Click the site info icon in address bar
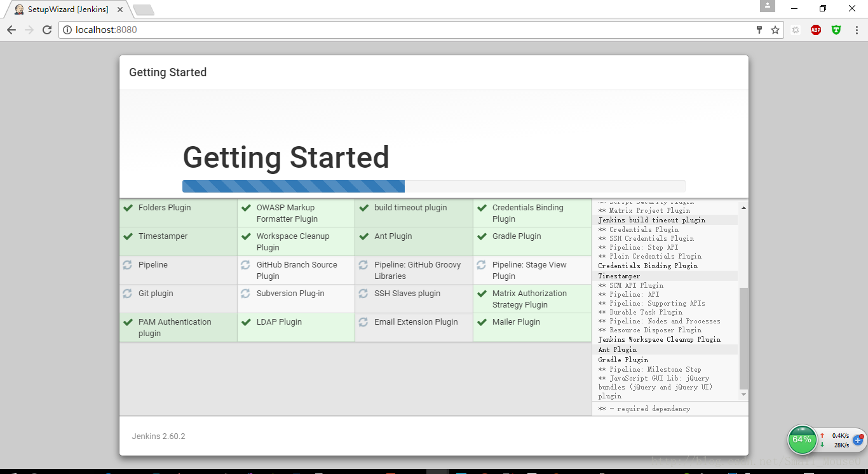The width and height of the screenshot is (868, 474). (x=67, y=30)
